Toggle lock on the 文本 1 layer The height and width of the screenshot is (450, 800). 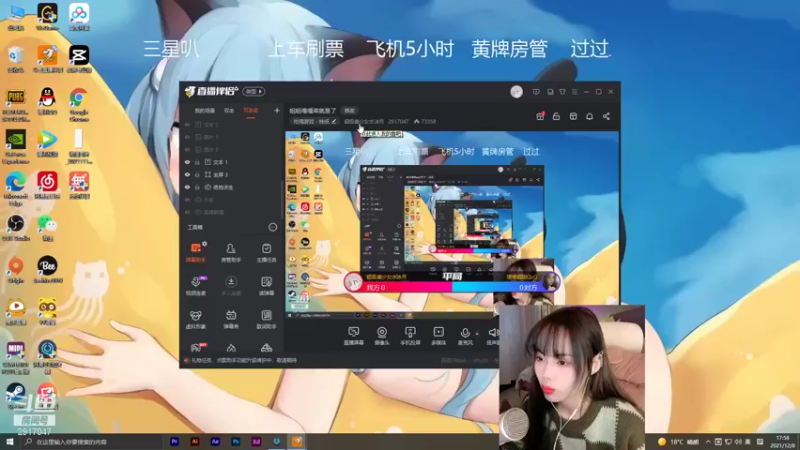197,162
